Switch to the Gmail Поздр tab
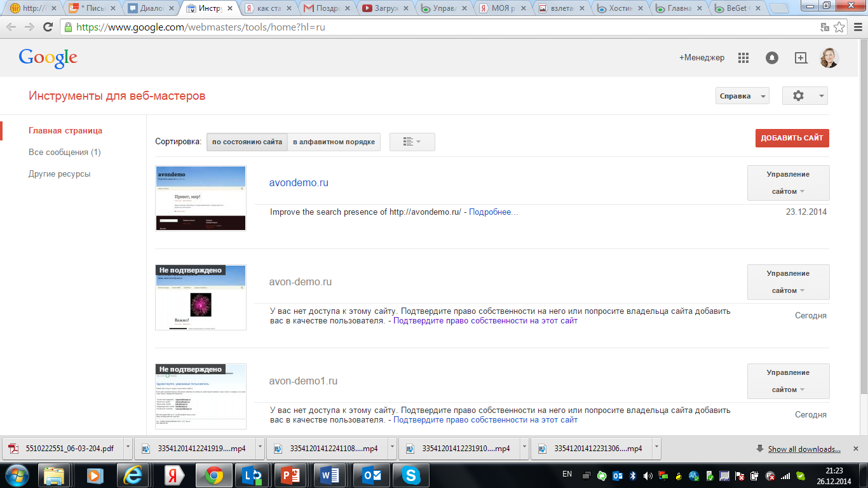 pyautogui.click(x=327, y=9)
